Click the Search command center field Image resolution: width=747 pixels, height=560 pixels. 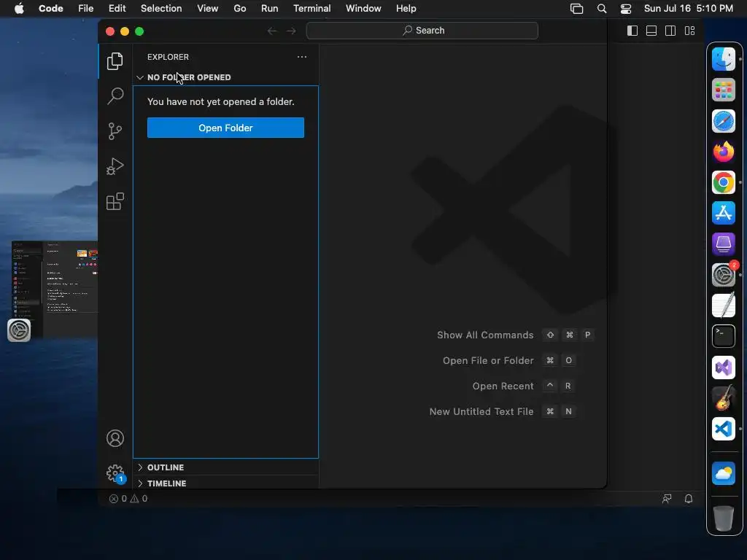point(422,31)
